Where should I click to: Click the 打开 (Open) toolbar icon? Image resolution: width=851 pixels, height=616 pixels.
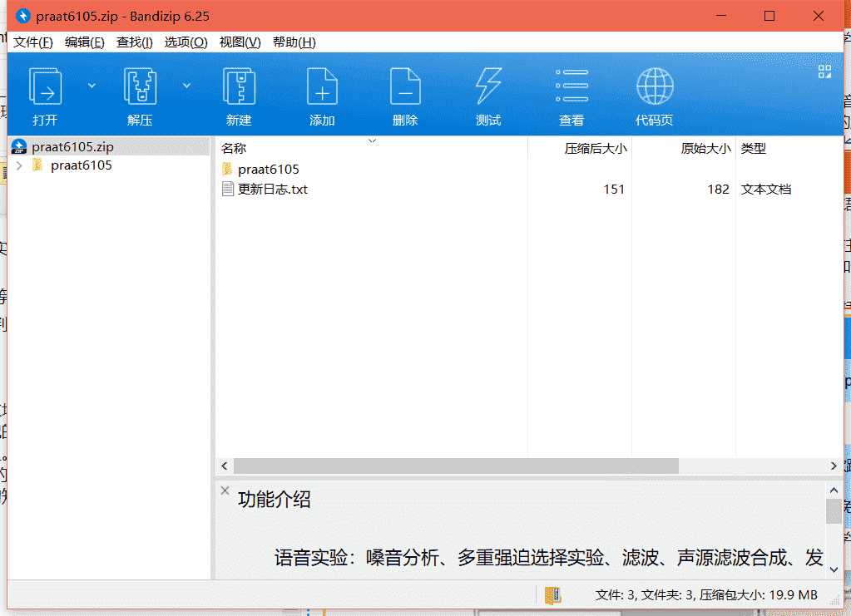coord(45,86)
